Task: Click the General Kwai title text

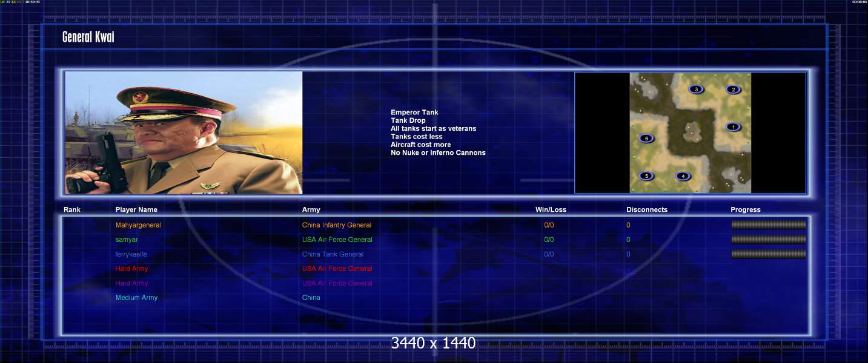Action: tap(88, 38)
